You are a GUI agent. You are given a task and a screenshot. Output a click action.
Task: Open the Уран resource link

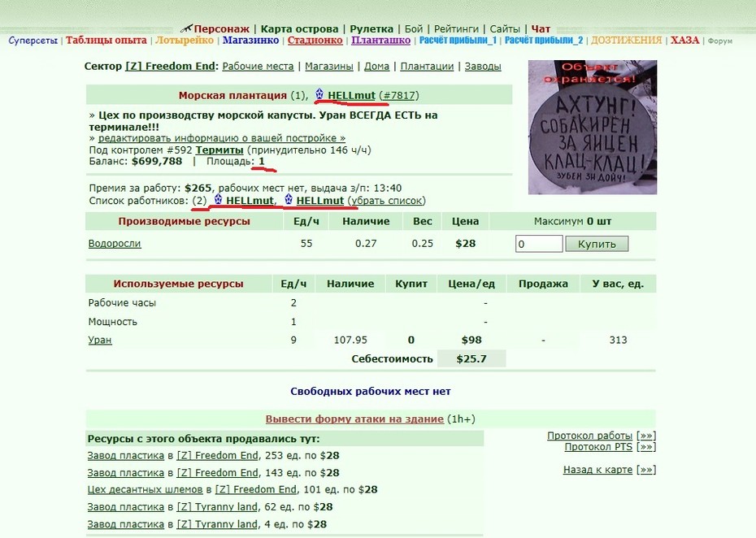click(x=100, y=340)
